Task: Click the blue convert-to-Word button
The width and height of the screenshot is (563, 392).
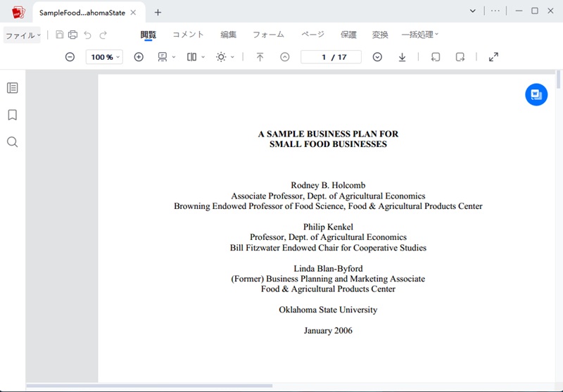Action: (536, 95)
